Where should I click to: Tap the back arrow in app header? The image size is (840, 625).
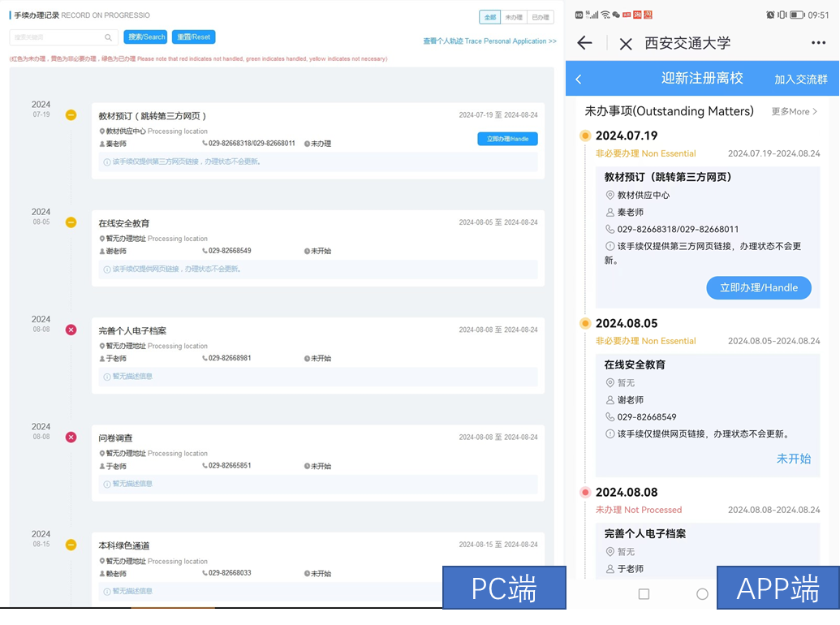pos(585,43)
